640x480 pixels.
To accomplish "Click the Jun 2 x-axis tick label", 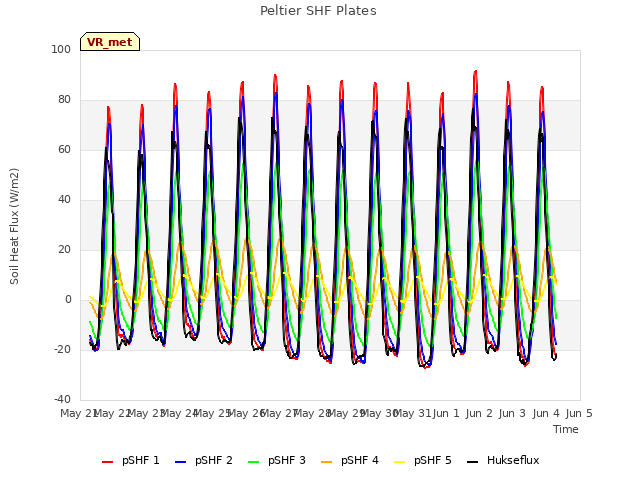I will (x=479, y=413).
